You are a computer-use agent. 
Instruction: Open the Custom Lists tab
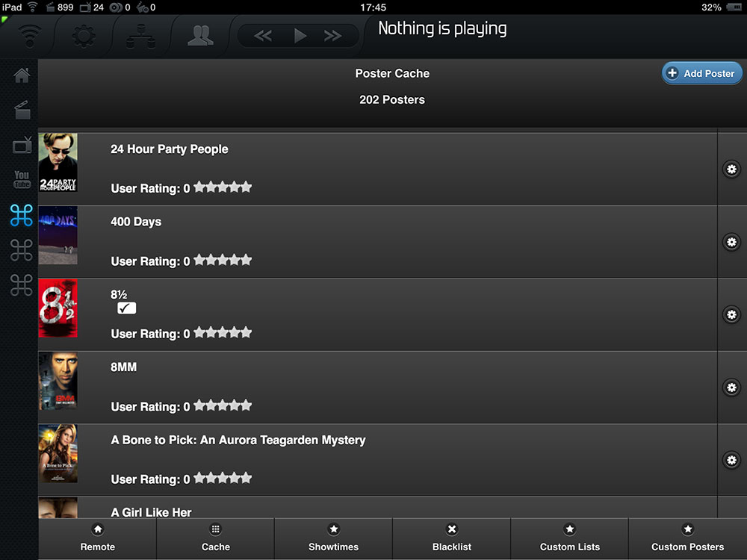570,538
